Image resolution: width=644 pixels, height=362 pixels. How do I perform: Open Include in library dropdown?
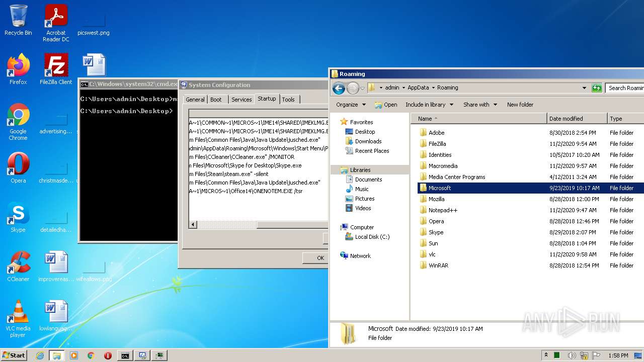click(429, 105)
